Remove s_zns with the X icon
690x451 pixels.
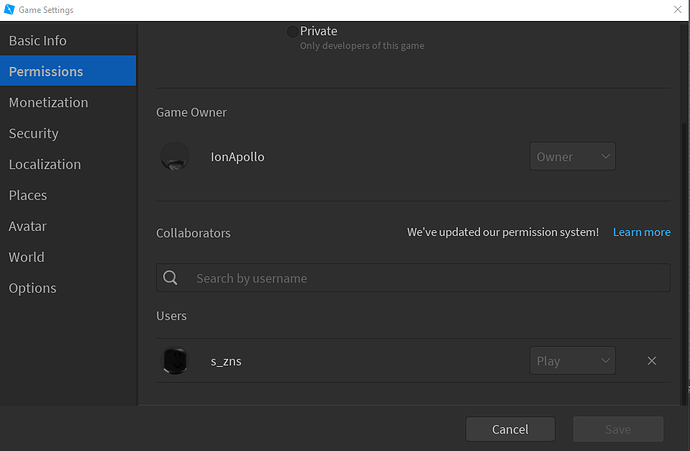[652, 361]
